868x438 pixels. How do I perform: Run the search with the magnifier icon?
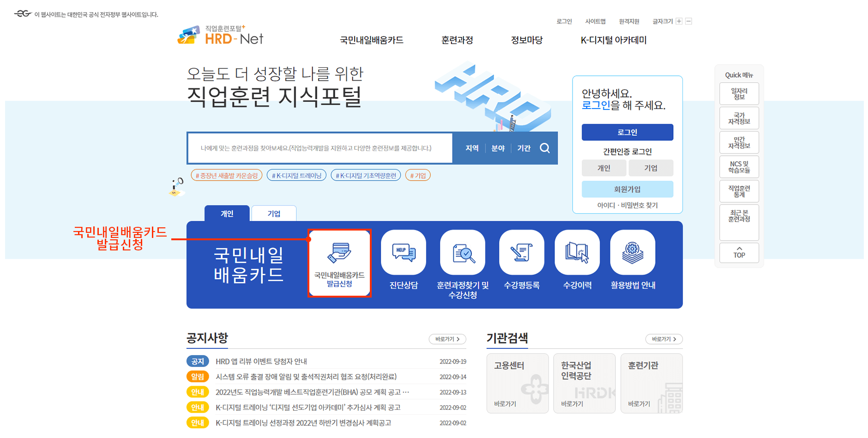(x=545, y=148)
